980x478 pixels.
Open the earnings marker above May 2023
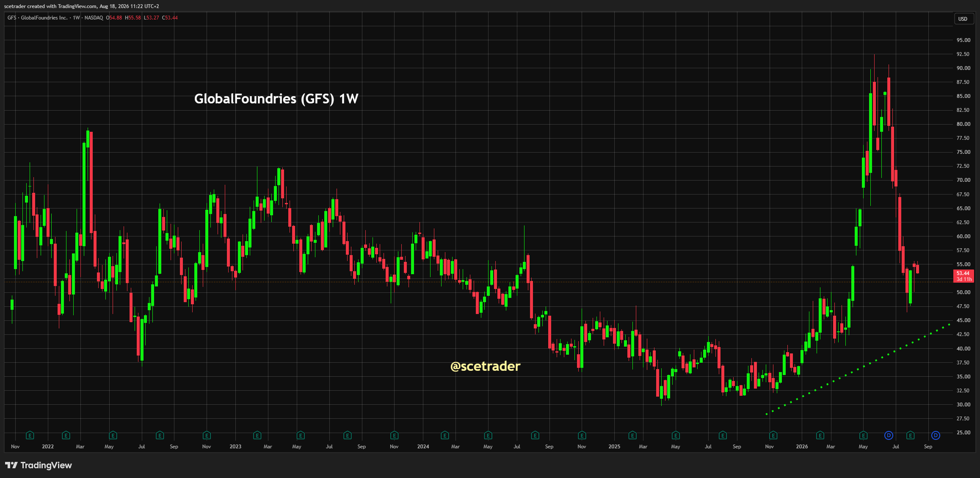pyautogui.click(x=301, y=435)
